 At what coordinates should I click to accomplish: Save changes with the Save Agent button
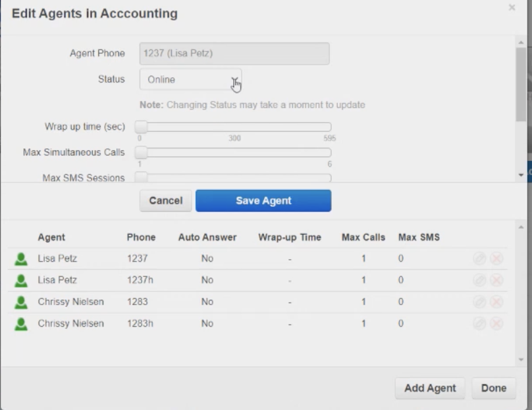tap(263, 200)
